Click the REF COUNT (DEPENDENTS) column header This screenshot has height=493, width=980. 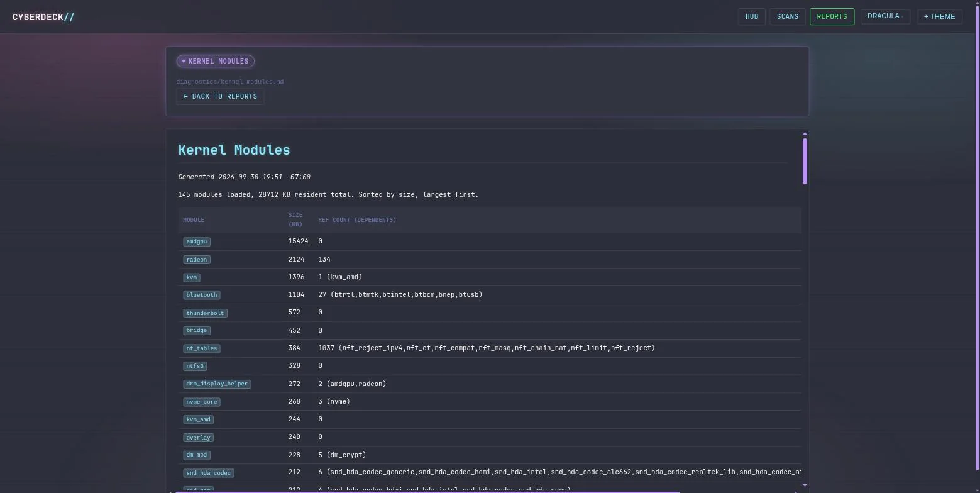(357, 220)
